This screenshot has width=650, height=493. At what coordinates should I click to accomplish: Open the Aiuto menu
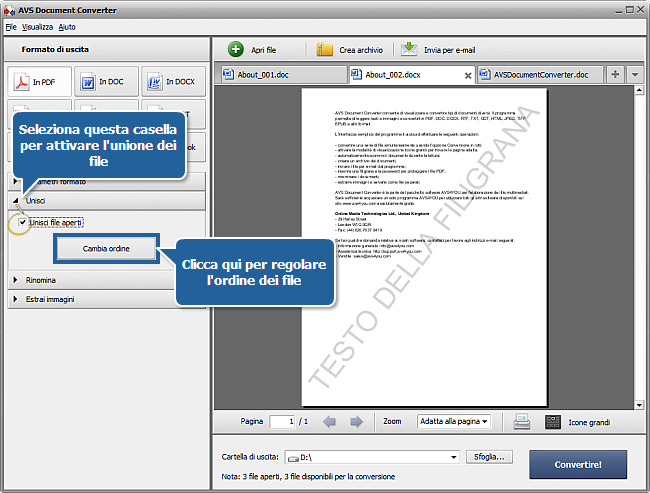click(x=67, y=27)
